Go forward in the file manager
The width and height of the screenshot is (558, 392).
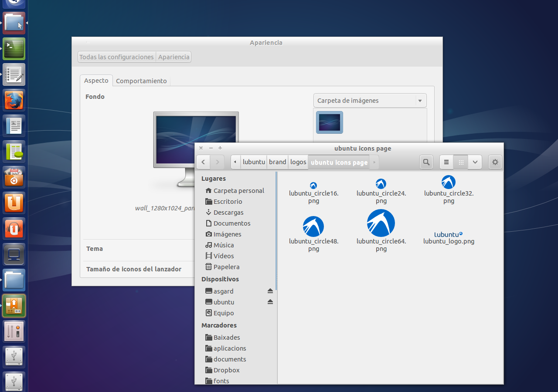click(217, 162)
